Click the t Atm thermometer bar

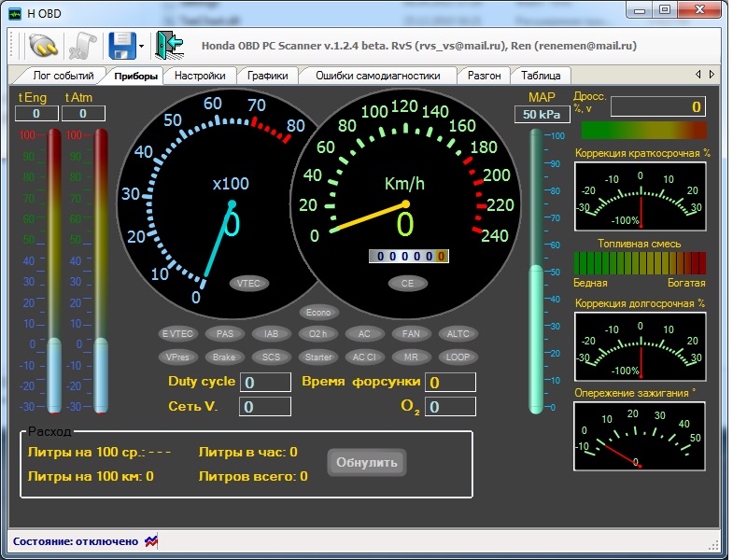[101, 271]
